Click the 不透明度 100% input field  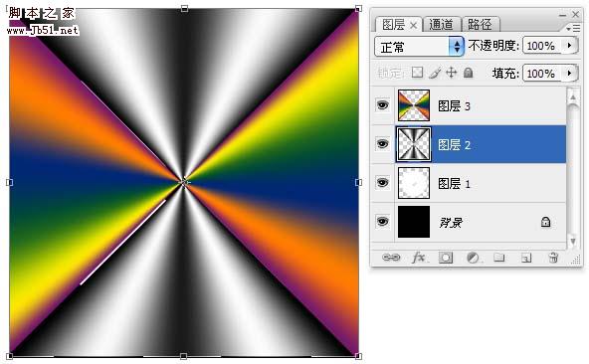543,46
